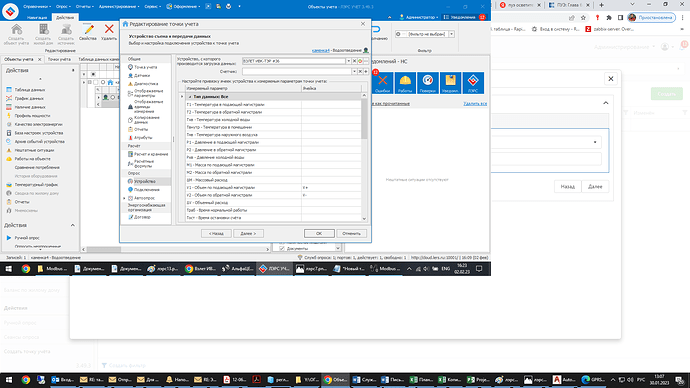This screenshot has width=690, height=388.
Task: Collapse the lower Действия panel section
Action: click(x=73, y=225)
